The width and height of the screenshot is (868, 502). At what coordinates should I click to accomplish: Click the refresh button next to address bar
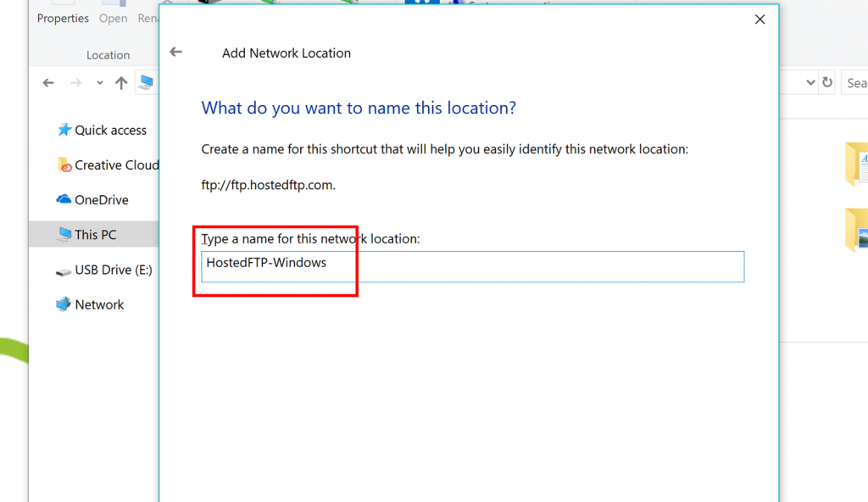pos(827,82)
